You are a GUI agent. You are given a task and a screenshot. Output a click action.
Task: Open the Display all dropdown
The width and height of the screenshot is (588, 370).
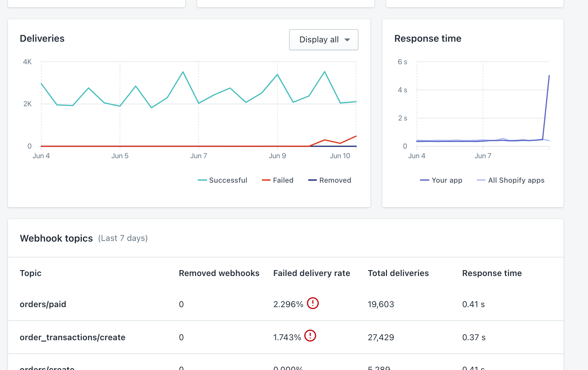click(323, 40)
